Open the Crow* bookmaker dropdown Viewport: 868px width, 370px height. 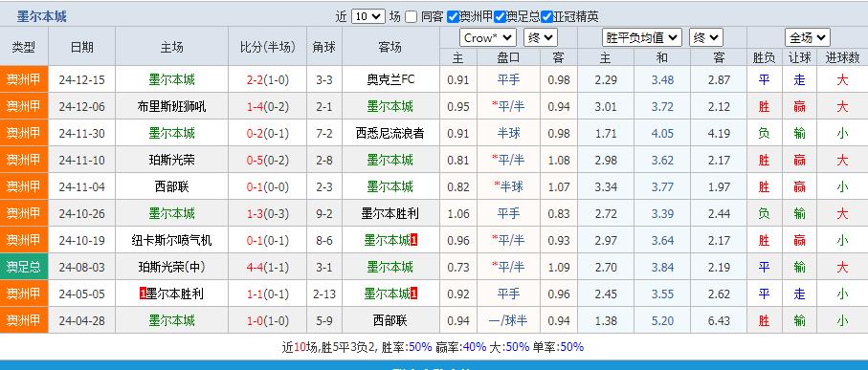click(x=488, y=38)
